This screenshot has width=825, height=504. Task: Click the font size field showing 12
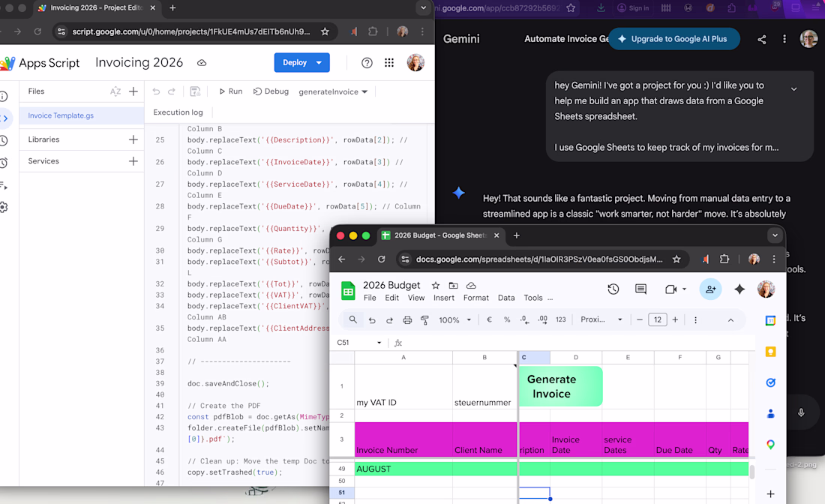click(658, 319)
